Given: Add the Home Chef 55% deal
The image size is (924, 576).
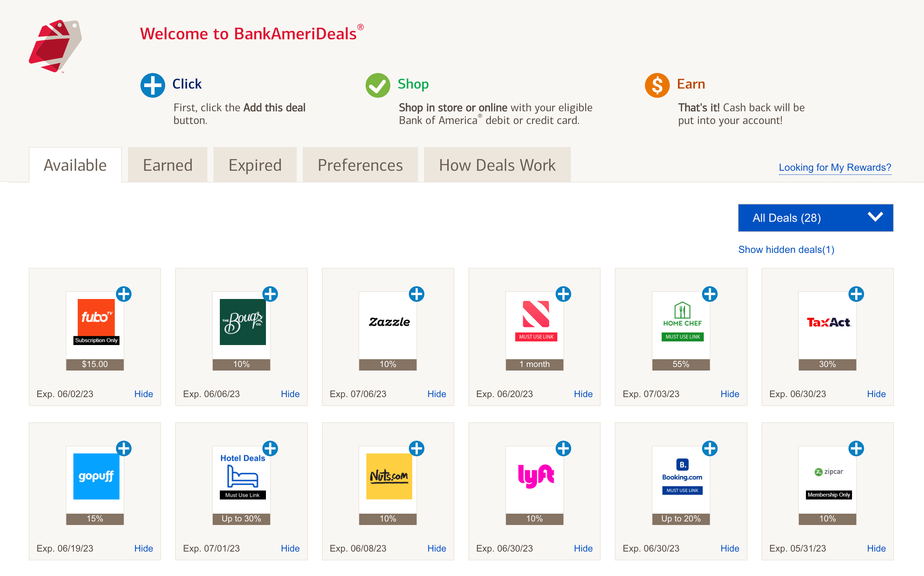Looking at the screenshot, I should (710, 294).
